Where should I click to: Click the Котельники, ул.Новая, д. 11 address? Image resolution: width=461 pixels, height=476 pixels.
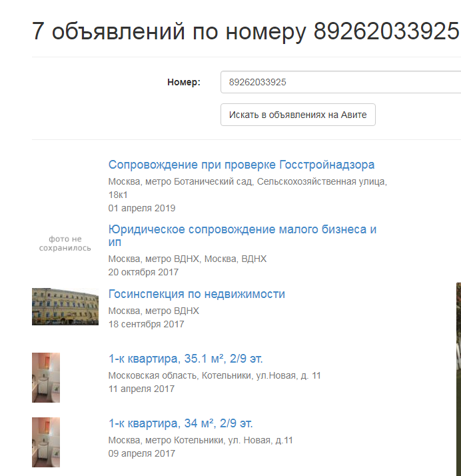point(215,375)
